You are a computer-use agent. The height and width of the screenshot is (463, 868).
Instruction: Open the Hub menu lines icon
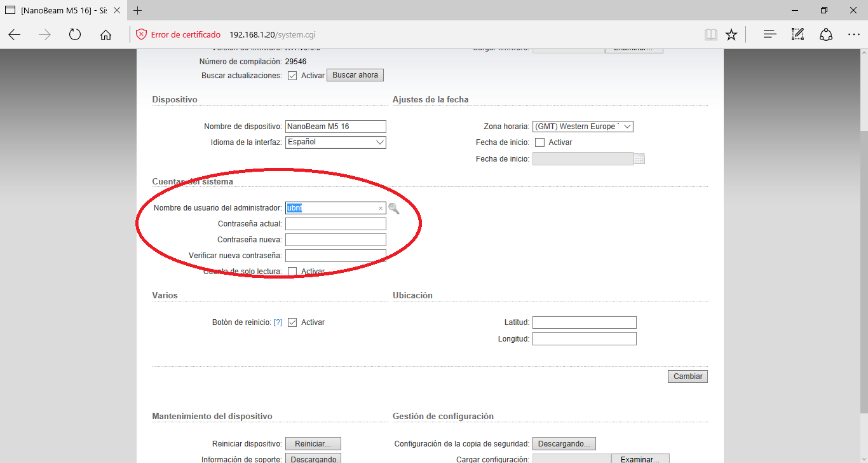point(770,34)
